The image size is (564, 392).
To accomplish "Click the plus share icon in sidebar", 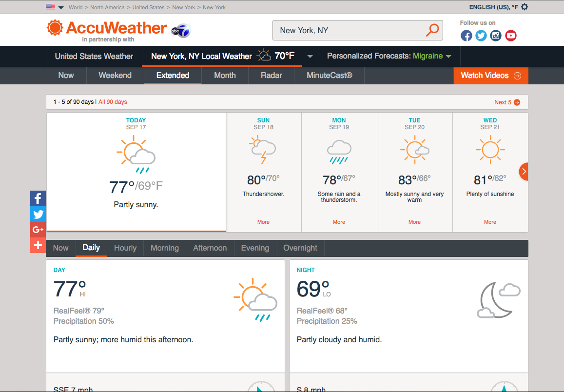I will coord(38,245).
